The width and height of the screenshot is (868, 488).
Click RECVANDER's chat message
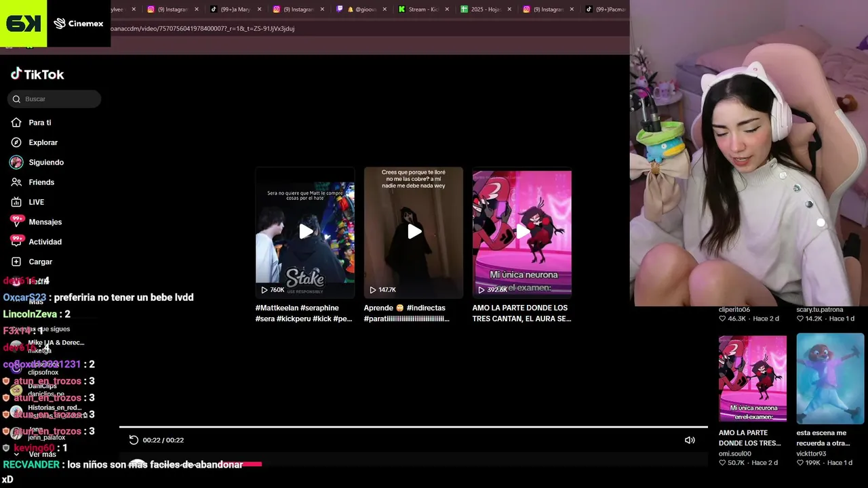123,472
